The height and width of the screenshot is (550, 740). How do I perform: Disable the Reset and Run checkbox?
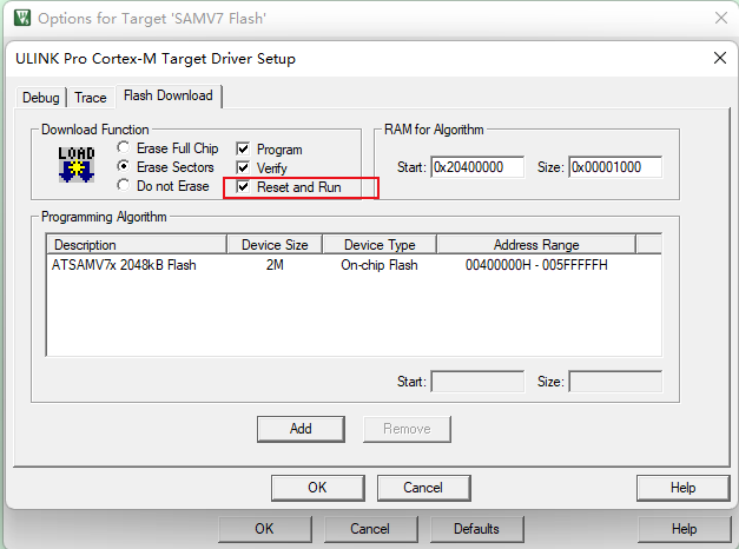[x=243, y=187]
